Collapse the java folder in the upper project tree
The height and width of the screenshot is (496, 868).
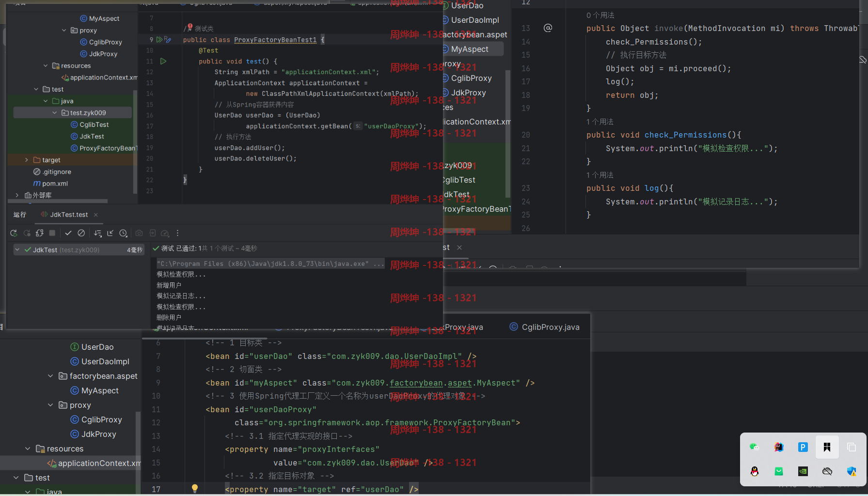[x=46, y=101]
